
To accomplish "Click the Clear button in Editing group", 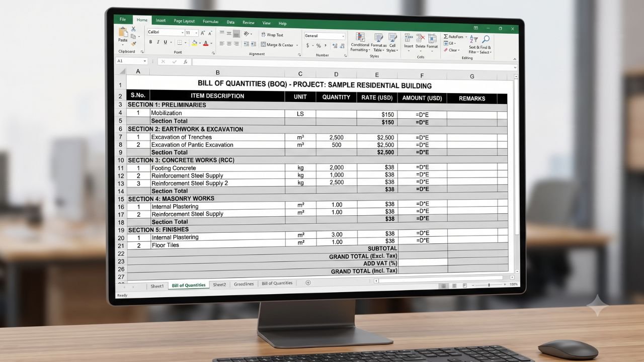I will [451, 50].
